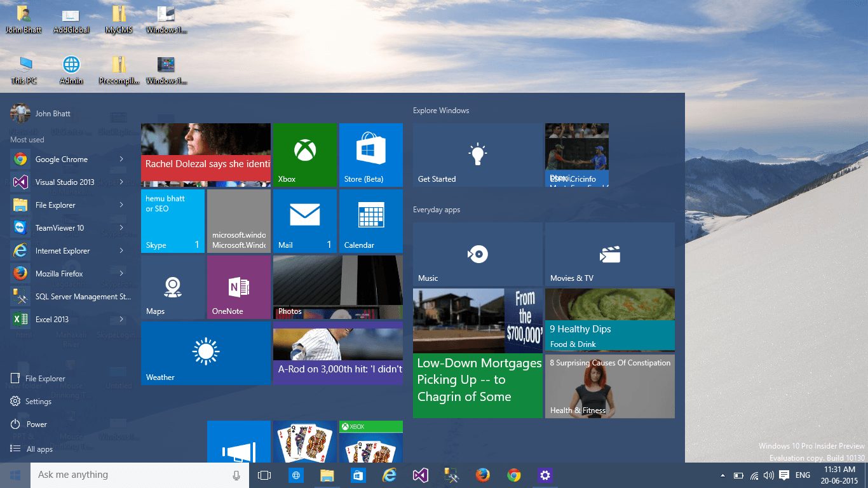Viewport: 868px width, 488px height.
Task: Click the volume icon in the system tray
Action: click(769, 475)
